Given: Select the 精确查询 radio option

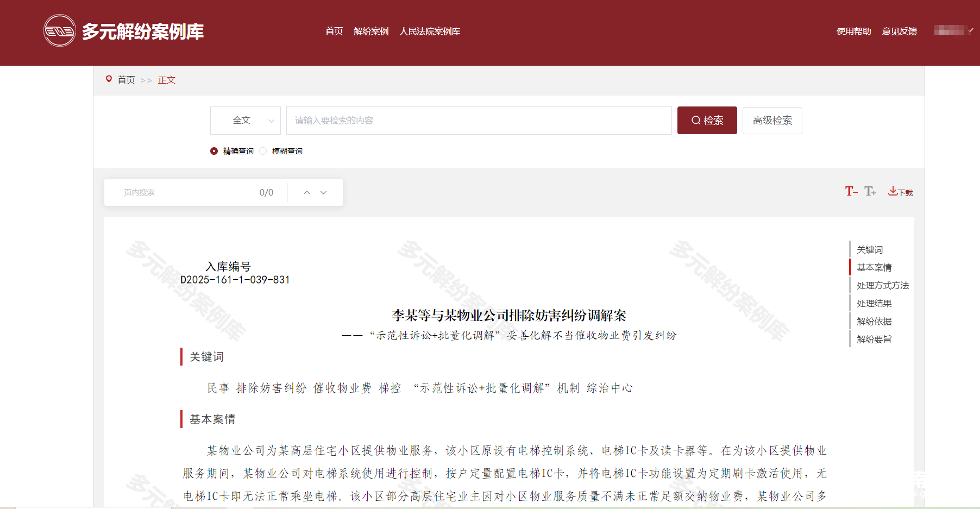Looking at the screenshot, I should pos(214,151).
